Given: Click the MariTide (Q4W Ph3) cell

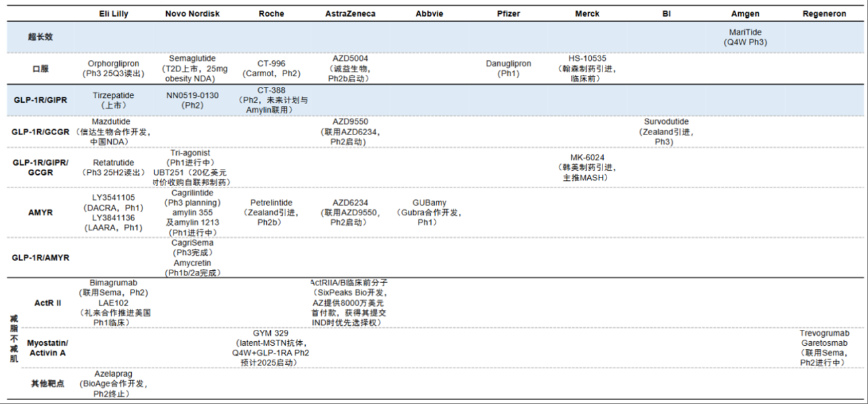Looking at the screenshot, I should pos(746,36).
